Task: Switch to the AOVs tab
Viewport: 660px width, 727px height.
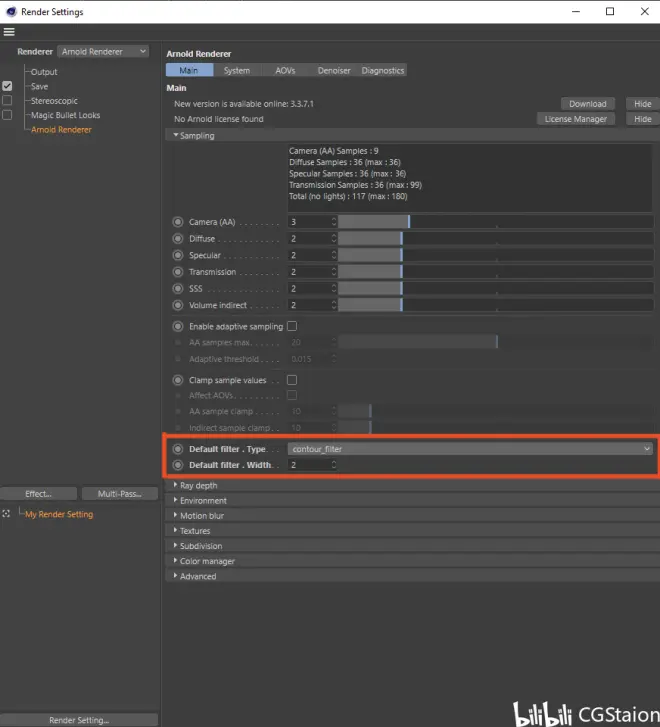Action: pyautogui.click(x=285, y=70)
